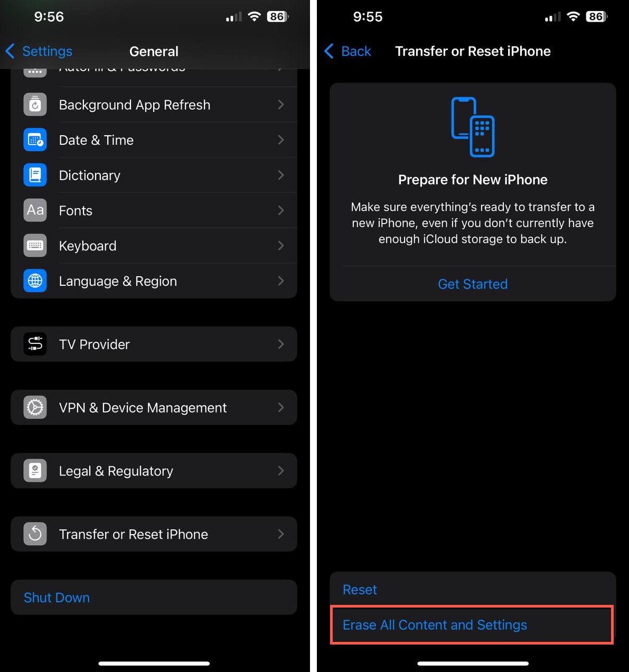The image size is (629, 672).
Task: Expand the TV Provider row chevron
Action: 281,344
